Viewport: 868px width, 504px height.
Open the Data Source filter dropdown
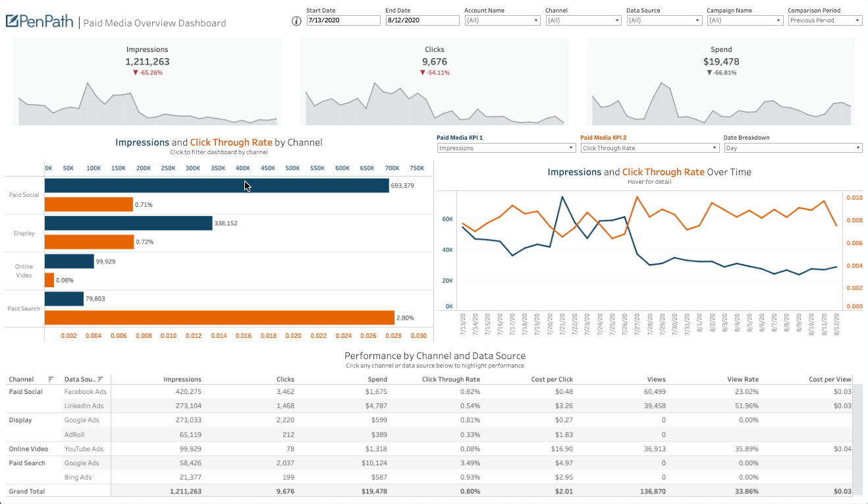[x=664, y=20]
